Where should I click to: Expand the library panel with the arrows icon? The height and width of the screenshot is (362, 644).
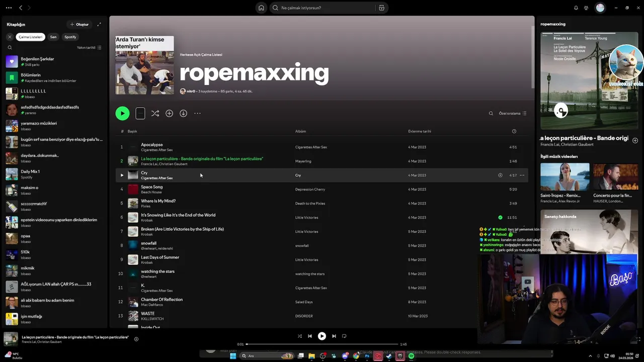click(x=99, y=24)
